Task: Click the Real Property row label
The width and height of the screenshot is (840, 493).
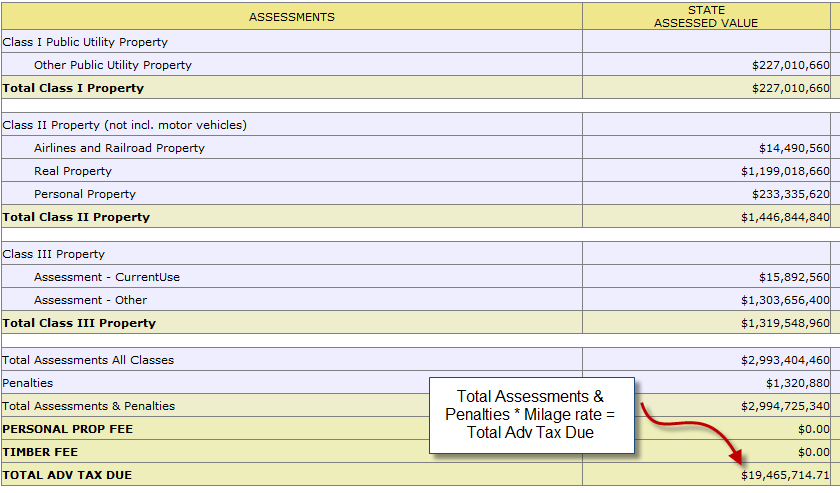Action: click(73, 171)
